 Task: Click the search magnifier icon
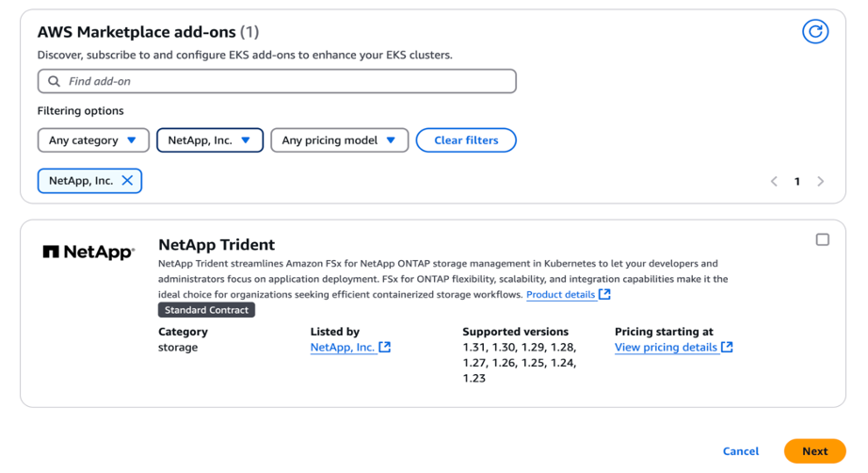[55, 82]
